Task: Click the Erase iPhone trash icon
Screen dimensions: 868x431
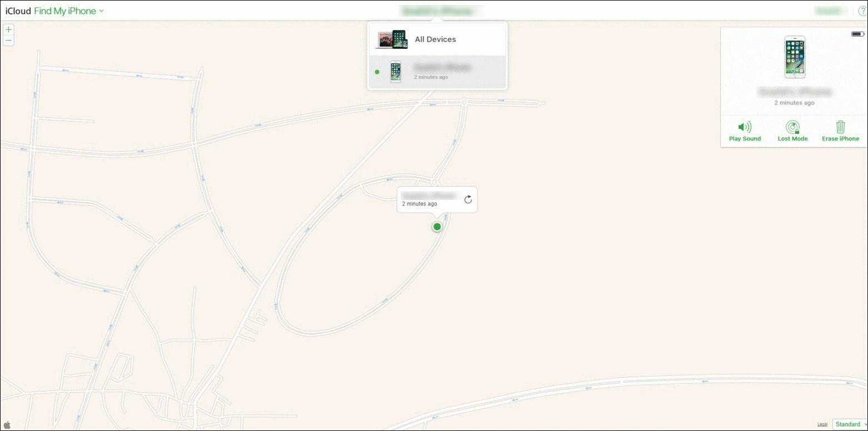Action: [840, 127]
